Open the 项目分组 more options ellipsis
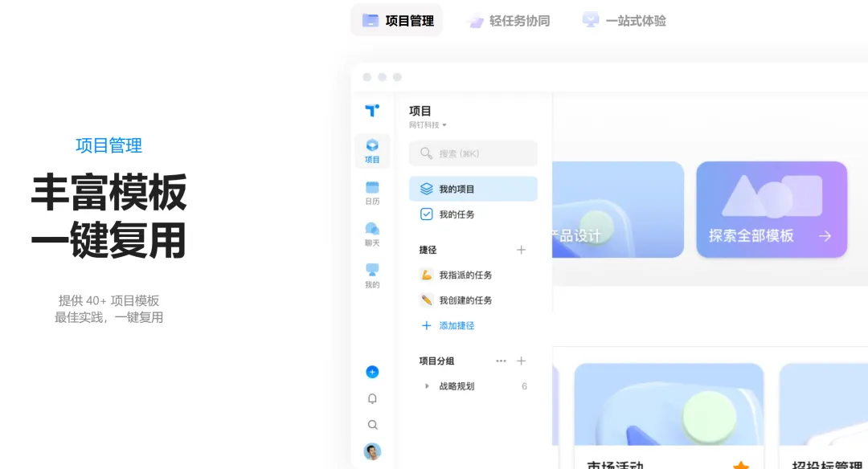Image resolution: width=868 pixels, height=469 pixels. (x=501, y=361)
